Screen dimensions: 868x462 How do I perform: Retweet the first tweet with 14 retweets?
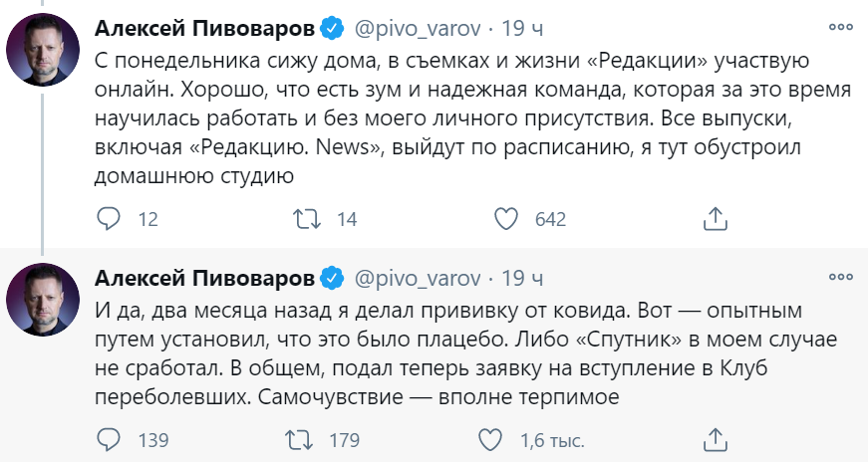(300, 219)
